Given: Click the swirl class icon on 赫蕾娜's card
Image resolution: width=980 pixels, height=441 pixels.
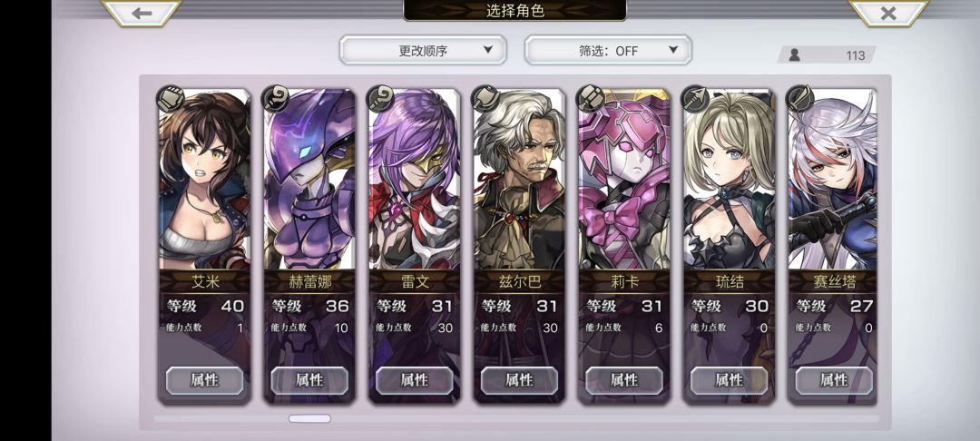Looking at the screenshot, I should click(275, 99).
